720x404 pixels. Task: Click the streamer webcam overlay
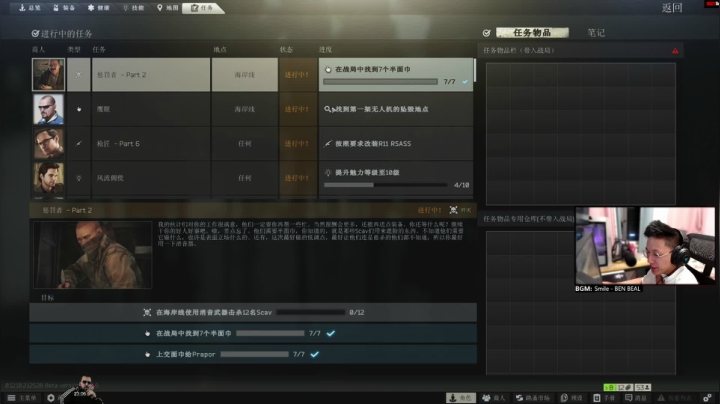point(645,246)
